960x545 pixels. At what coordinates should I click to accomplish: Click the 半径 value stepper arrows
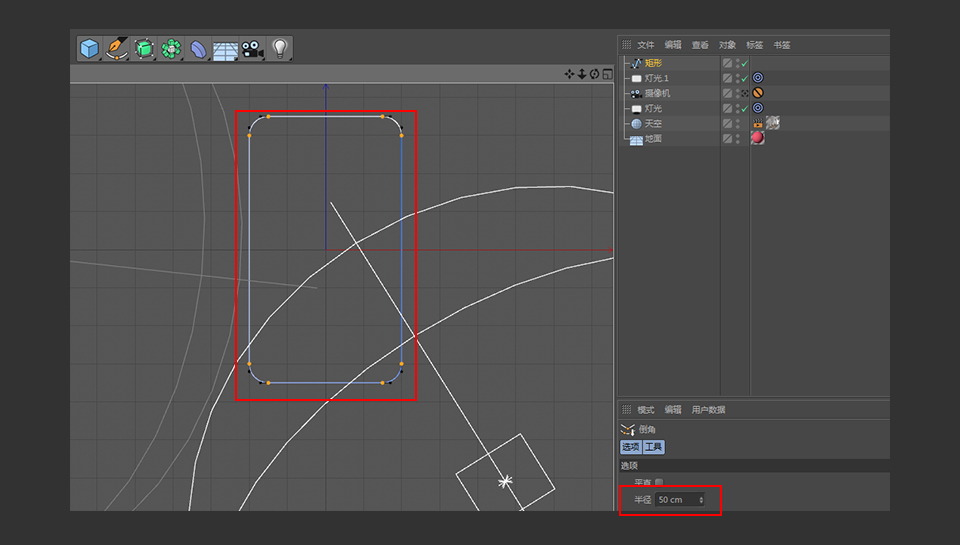click(x=701, y=499)
